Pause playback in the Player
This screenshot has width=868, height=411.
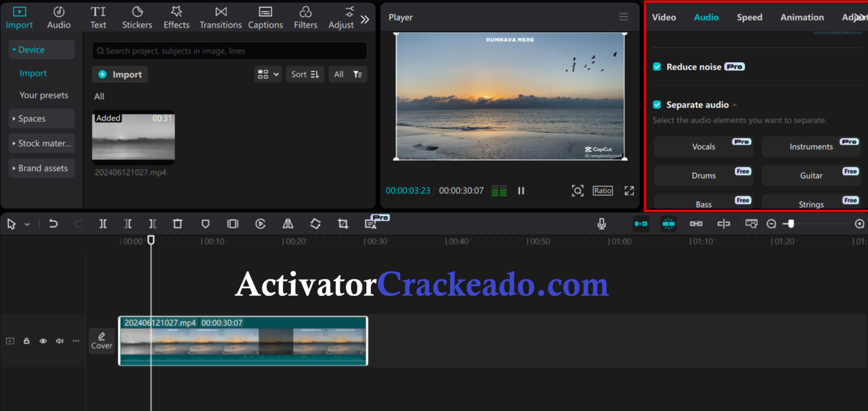point(521,191)
